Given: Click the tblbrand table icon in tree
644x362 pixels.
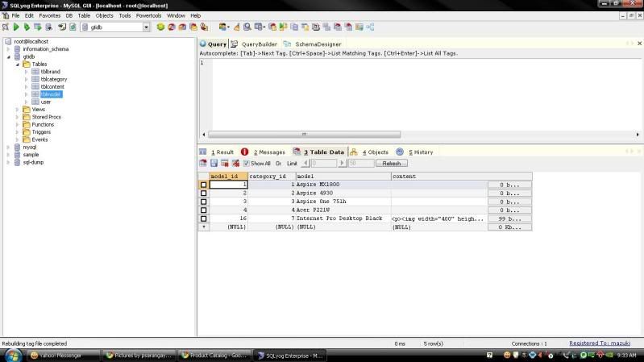Looking at the screenshot, I should point(35,72).
